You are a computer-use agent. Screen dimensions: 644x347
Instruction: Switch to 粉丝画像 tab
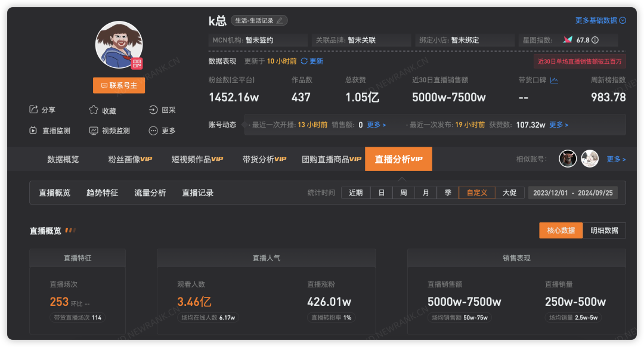tap(130, 159)
